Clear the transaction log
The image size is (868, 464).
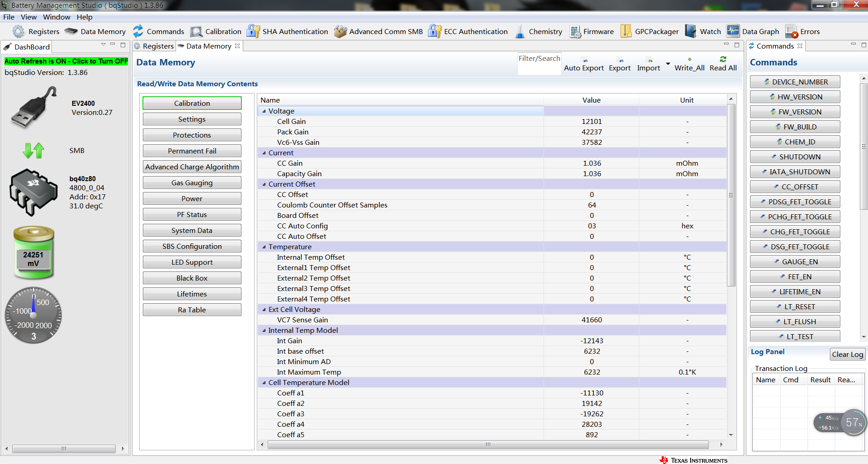pyautogui.click(x=848, y=354)
